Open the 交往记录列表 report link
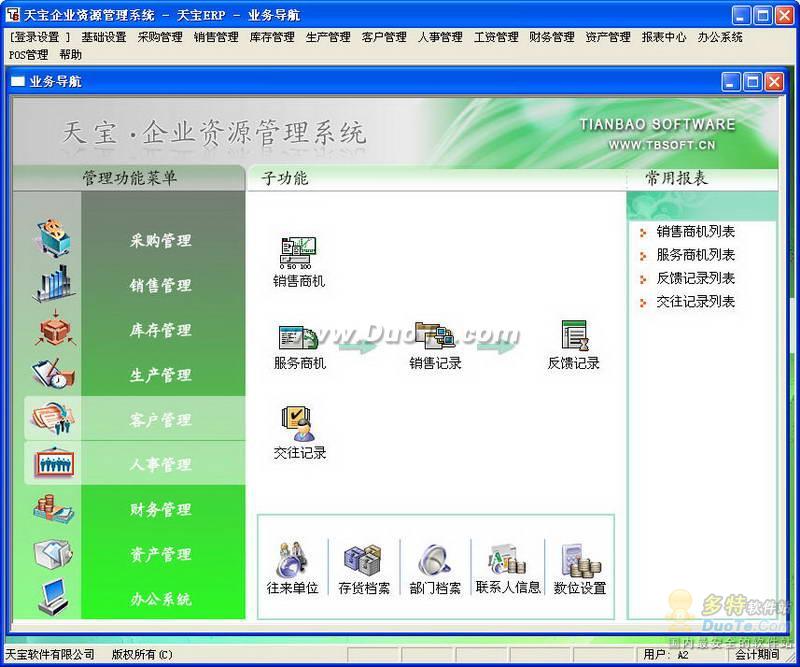The image size is (800, 667). point(695,301)
